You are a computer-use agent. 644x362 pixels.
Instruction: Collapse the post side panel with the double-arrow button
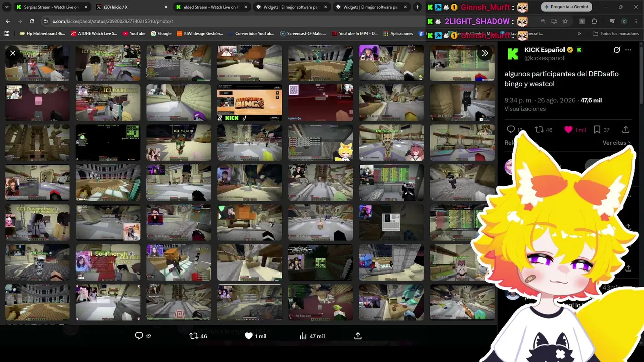(x=485, y=53)
